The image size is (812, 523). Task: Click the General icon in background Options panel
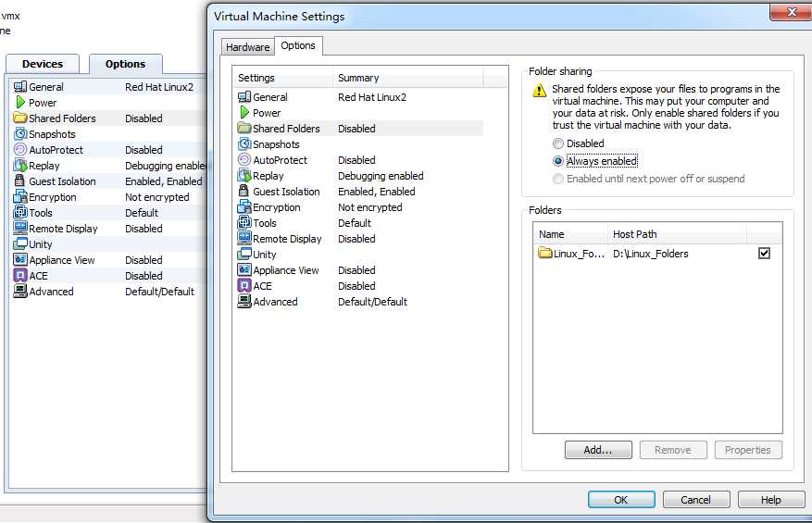click(20, 87)
